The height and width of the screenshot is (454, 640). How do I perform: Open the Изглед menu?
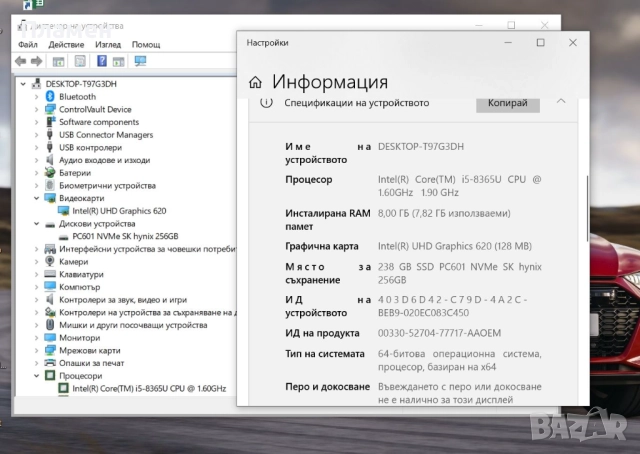tap(108, 44)
